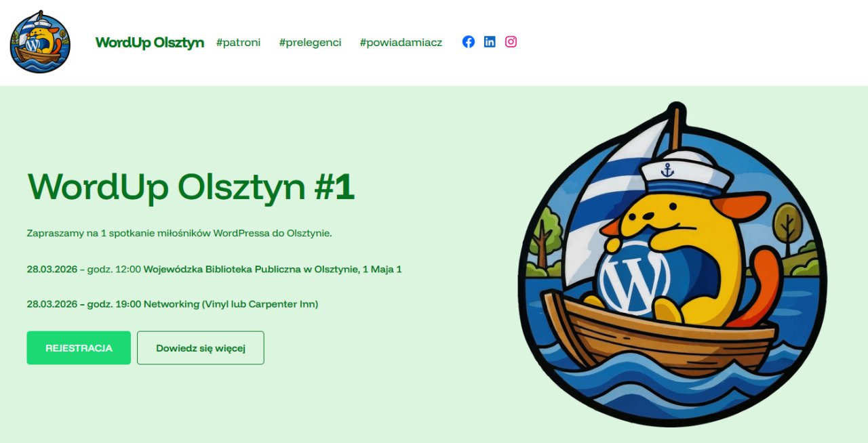
Task: Click the WordPress logo ball in illustration
Action: pos(634,278)
